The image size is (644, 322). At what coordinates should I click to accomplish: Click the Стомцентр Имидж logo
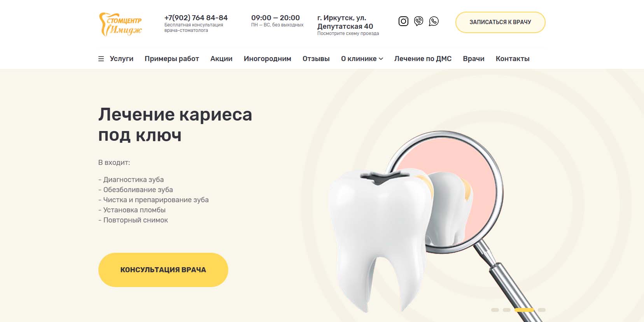(x=121, y=24)
